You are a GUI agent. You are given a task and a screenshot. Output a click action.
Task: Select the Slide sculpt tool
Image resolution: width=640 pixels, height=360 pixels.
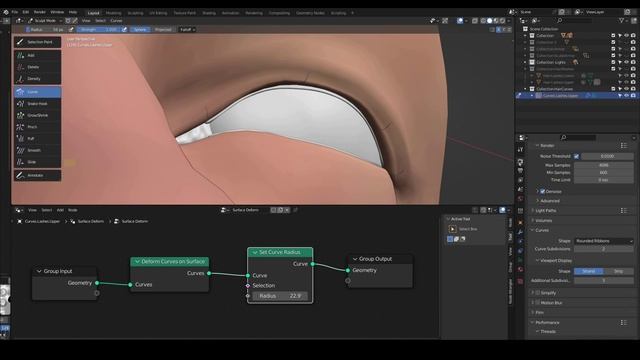(x=37, y=162)
